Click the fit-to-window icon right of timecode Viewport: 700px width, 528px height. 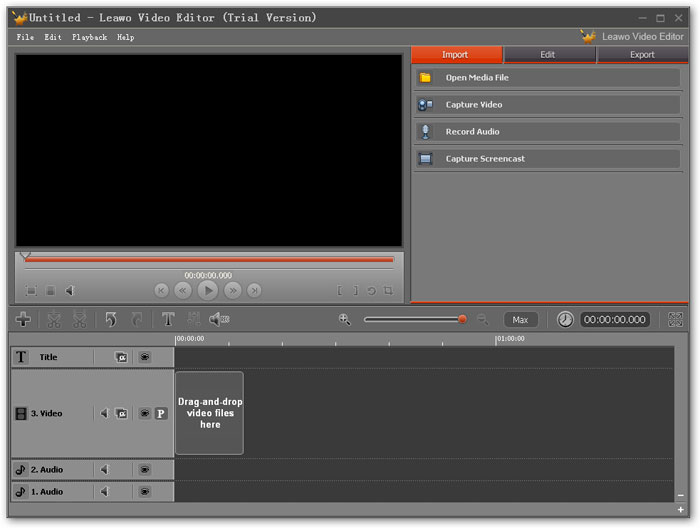[x=675, y=320]
